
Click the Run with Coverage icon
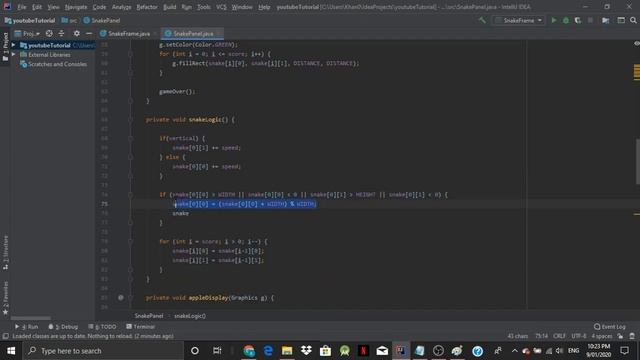(x=578, y=20)
